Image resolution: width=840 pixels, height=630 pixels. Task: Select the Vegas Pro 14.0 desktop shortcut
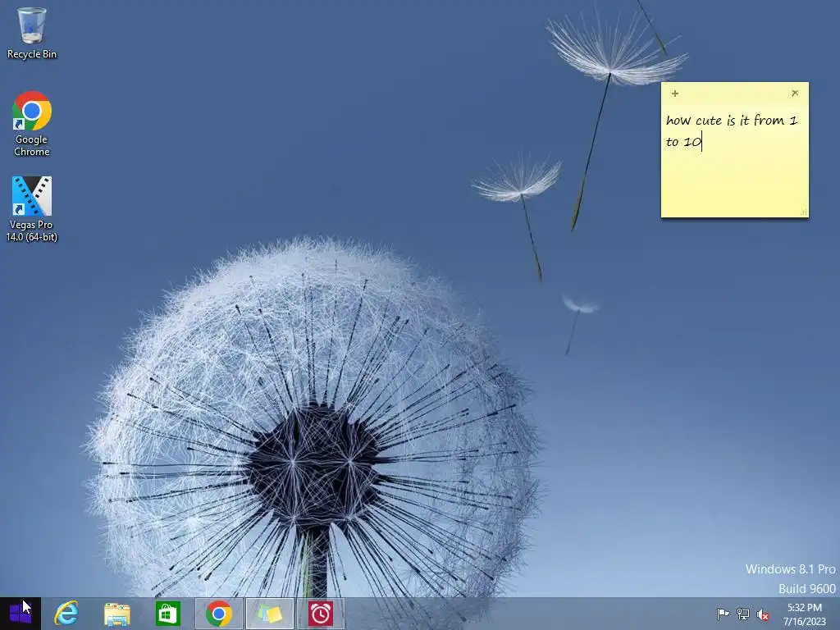coord(32,209)
